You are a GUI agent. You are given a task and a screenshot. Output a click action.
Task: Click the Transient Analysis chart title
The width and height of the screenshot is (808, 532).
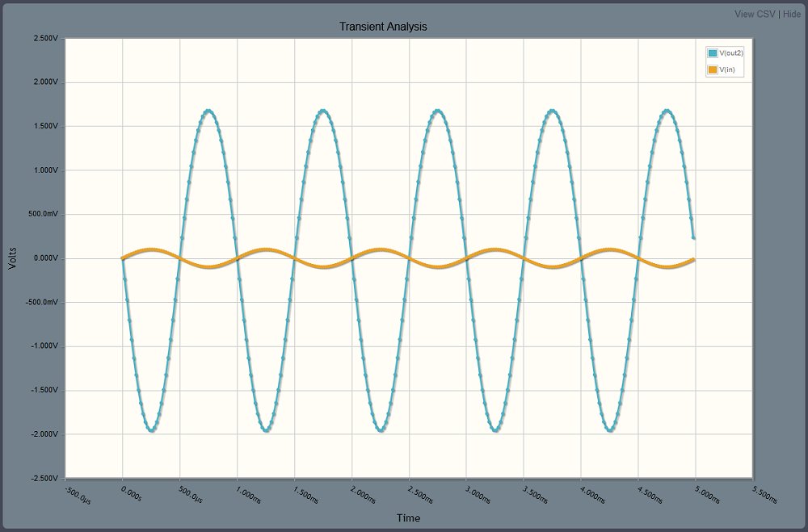[383, 27]
